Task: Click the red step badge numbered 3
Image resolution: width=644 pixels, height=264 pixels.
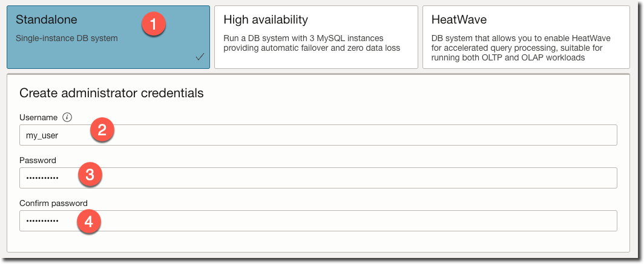Action: pyautogui.click(x=90, y=175)
